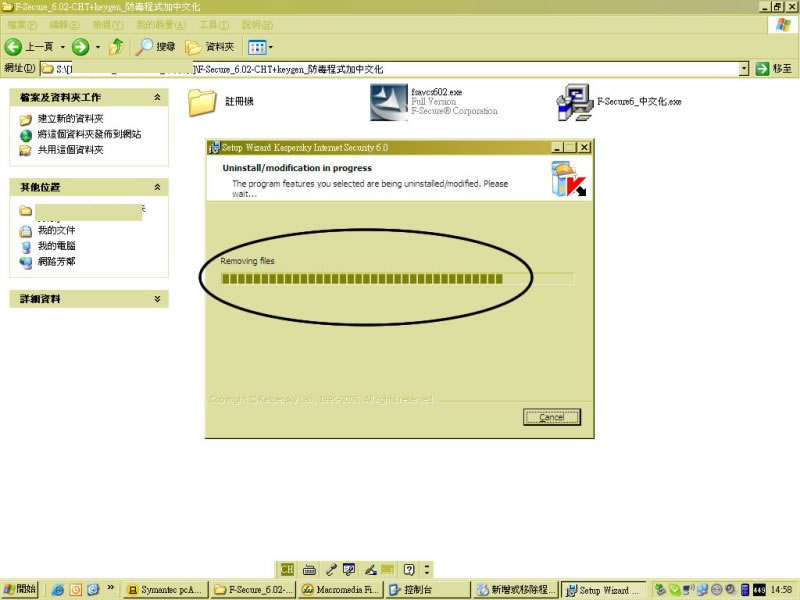Click the 移至 go button beside address bar

[774, 68]
